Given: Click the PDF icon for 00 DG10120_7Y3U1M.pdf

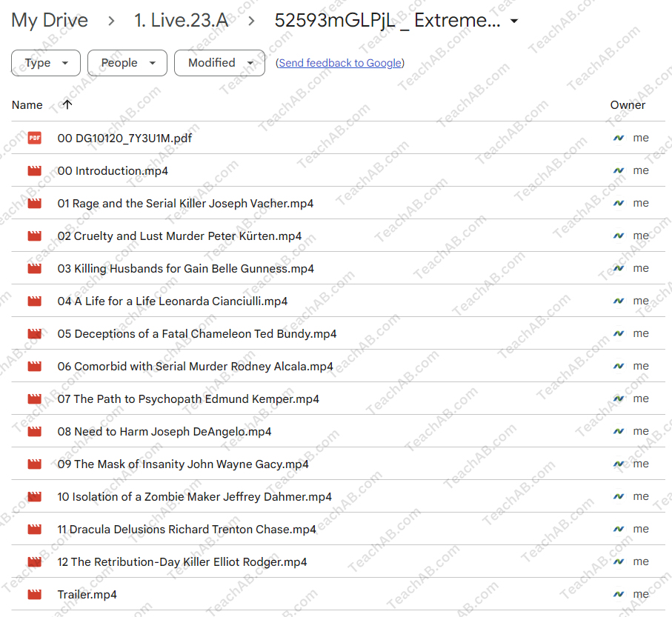Looking at the screenshot, I should [x=35, y=138].
